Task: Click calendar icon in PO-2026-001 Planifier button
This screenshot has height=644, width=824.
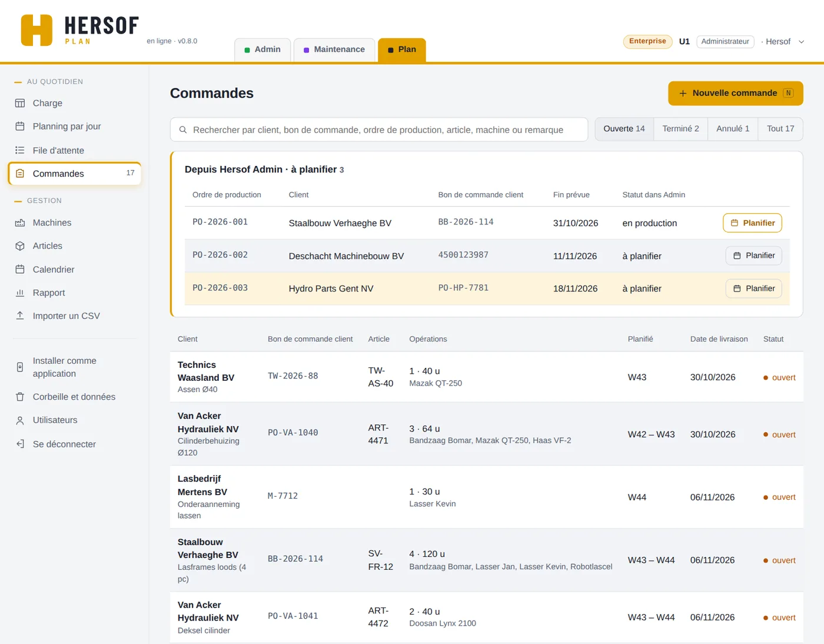Action: point(735,223)
